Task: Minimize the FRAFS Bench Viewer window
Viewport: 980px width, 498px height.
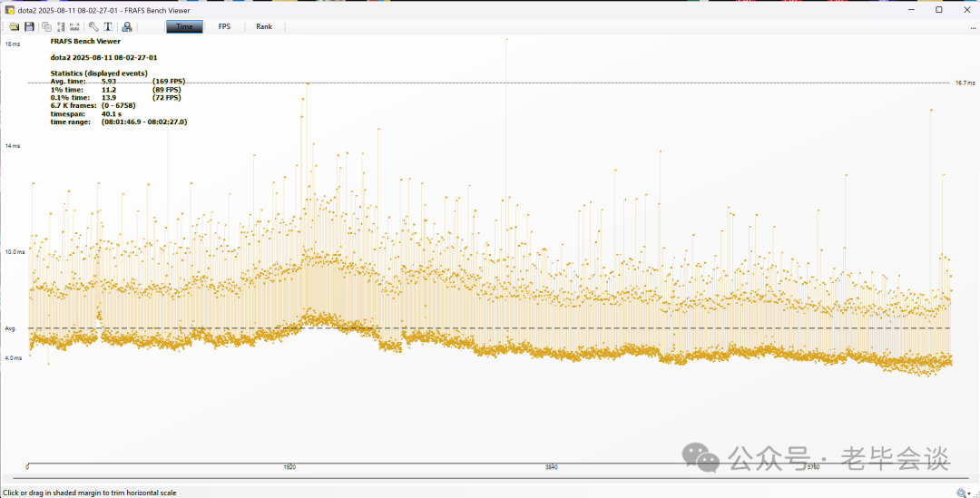Action: coord(911,10)
